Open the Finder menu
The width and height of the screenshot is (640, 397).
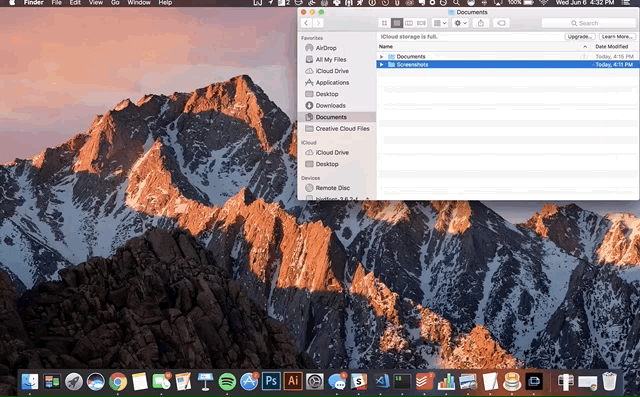33,2
